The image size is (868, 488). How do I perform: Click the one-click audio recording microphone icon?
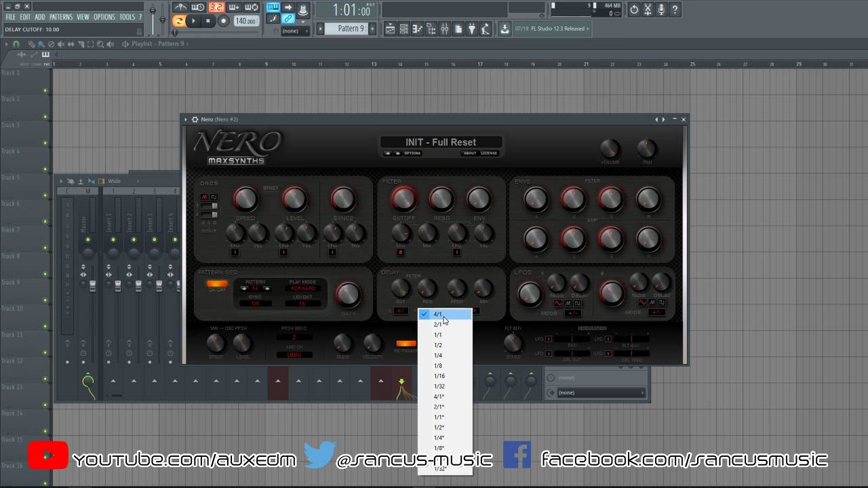coord(661,9)
